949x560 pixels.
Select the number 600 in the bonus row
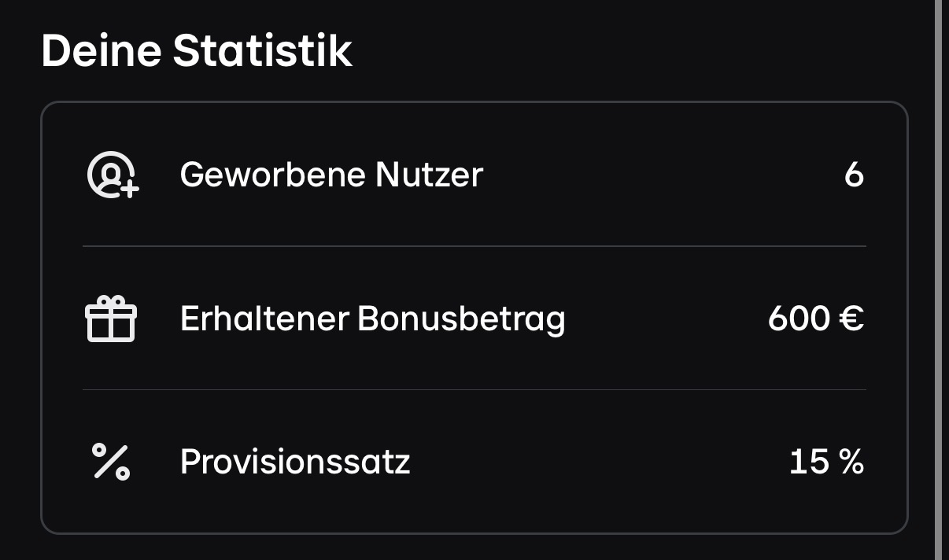pyautogui.click(x=799, y=319)
